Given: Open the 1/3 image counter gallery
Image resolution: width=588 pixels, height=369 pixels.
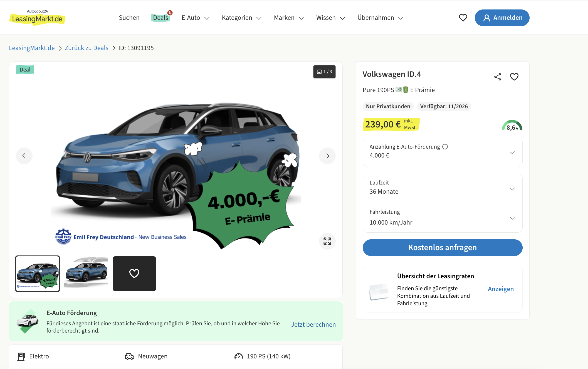Looking at the screenshot, I should pos(324,72).
